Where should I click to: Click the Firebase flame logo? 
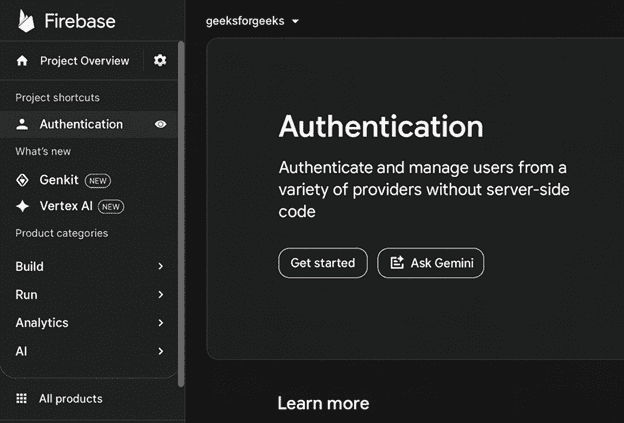coord(26,21)
